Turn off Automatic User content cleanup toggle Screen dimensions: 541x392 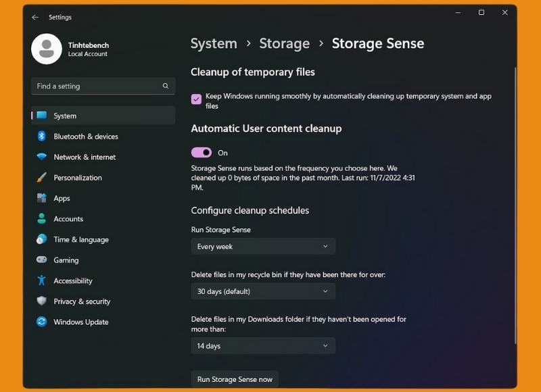click(x=202, y=152)
